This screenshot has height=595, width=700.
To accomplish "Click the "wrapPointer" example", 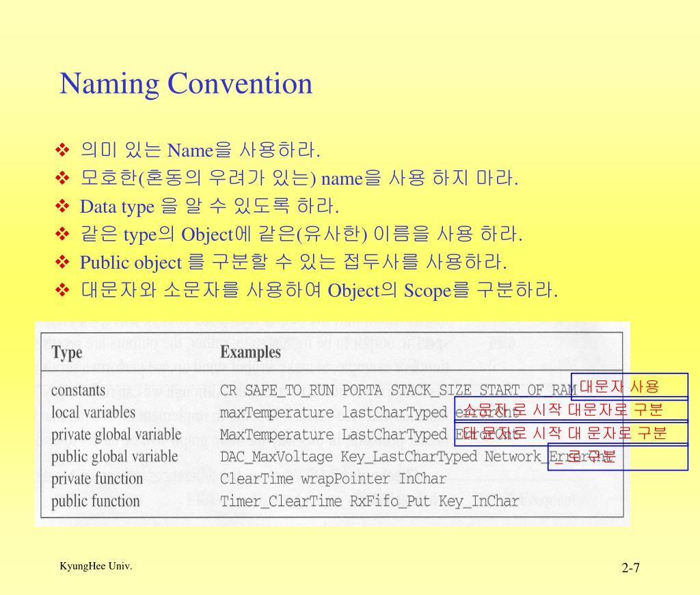I will [x=346, y=479].
